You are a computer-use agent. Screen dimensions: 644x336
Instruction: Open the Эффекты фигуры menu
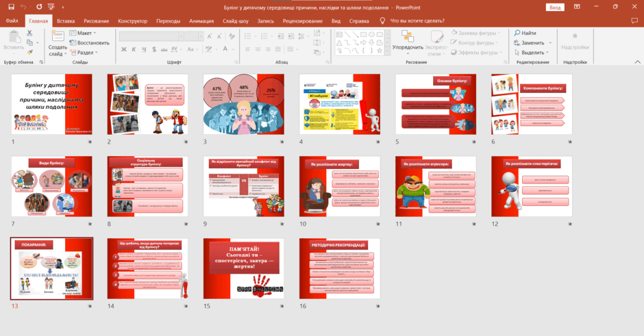click(476, 53)
